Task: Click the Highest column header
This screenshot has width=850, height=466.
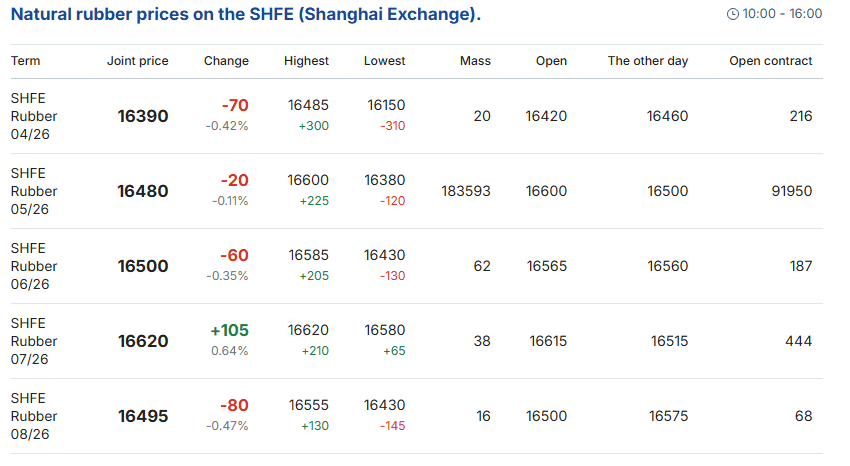Action: pyautogui.click(x=306, y=61)
